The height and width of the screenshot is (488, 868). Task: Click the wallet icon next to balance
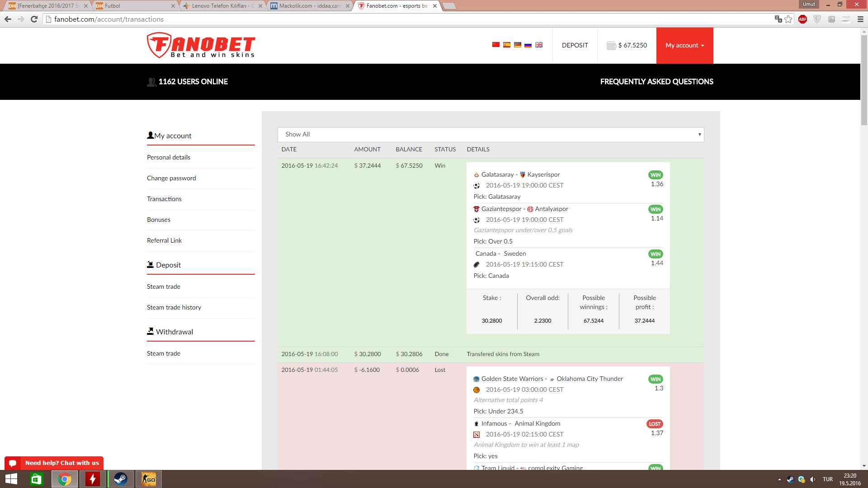coord(611,45)
